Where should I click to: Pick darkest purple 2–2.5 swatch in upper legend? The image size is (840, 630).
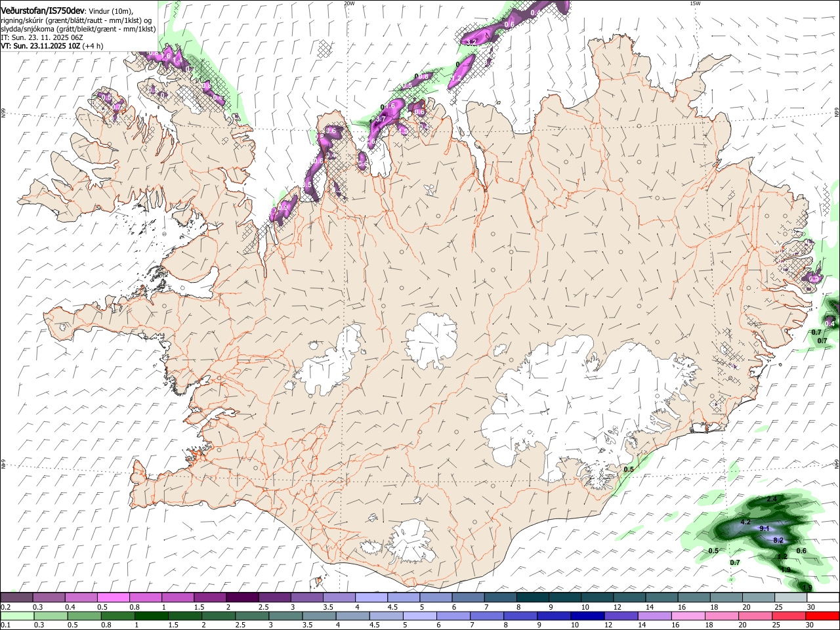243,597
